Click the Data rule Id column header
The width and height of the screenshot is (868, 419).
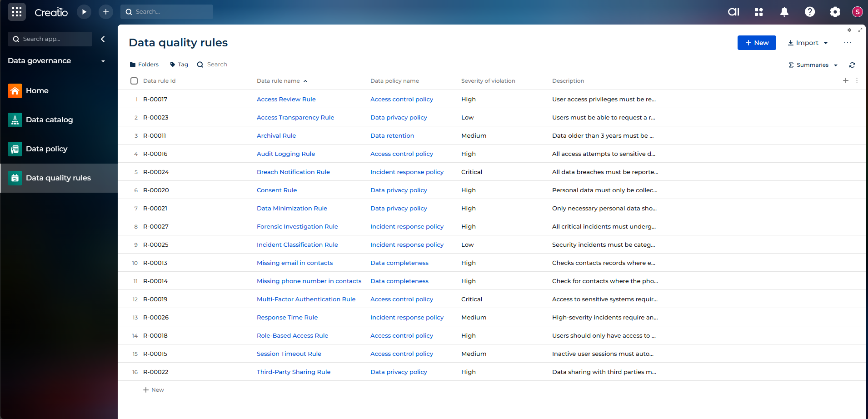(160, 81)
